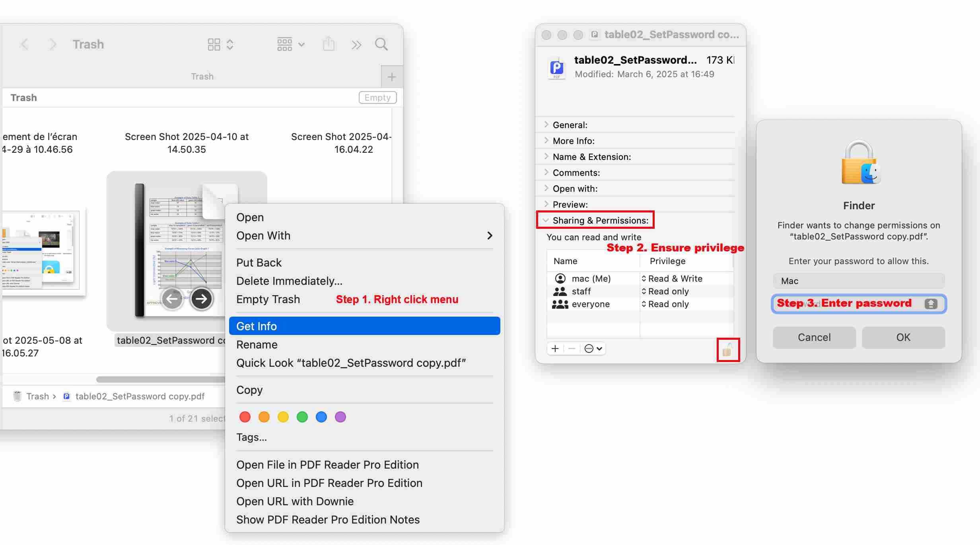Click the Empty button in the Trash window
Image resolution: width=980 pixels, height=545 pixels.
(377, 97)
